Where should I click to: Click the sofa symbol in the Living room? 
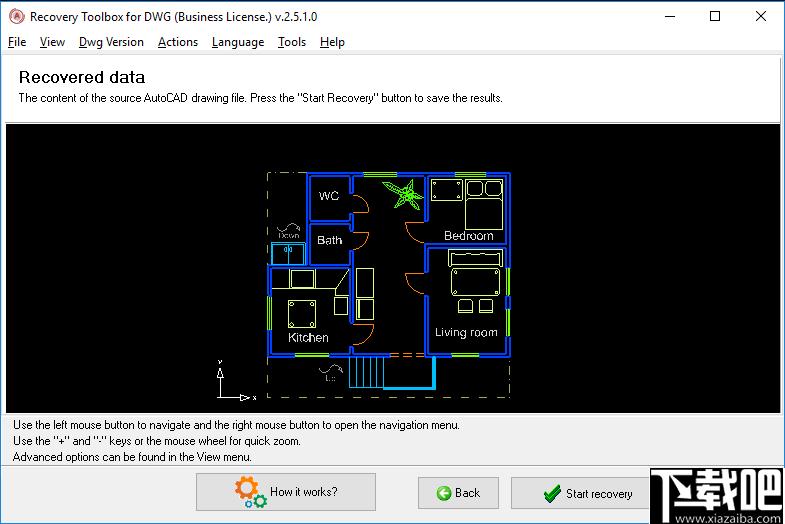click(475, 259)
